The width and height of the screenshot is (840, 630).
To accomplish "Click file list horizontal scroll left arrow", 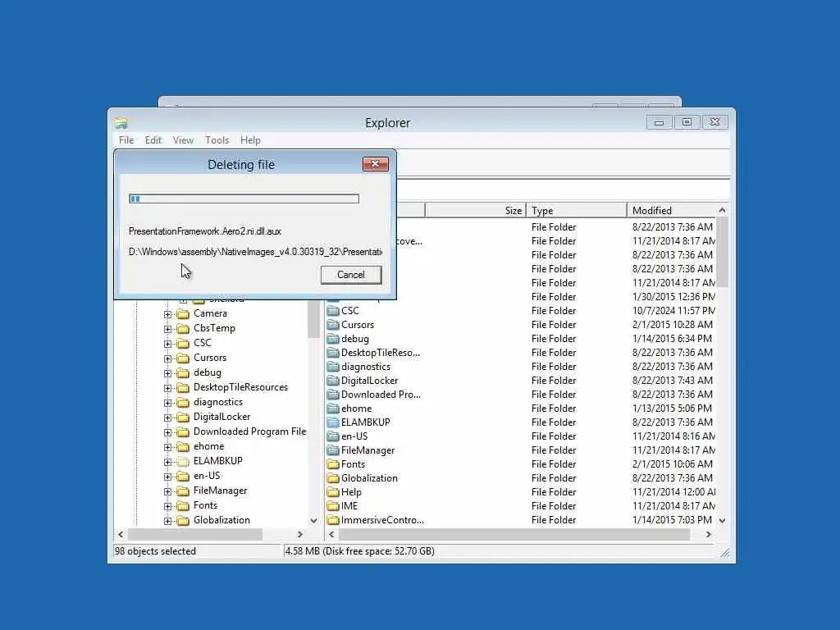I will 331,535.
